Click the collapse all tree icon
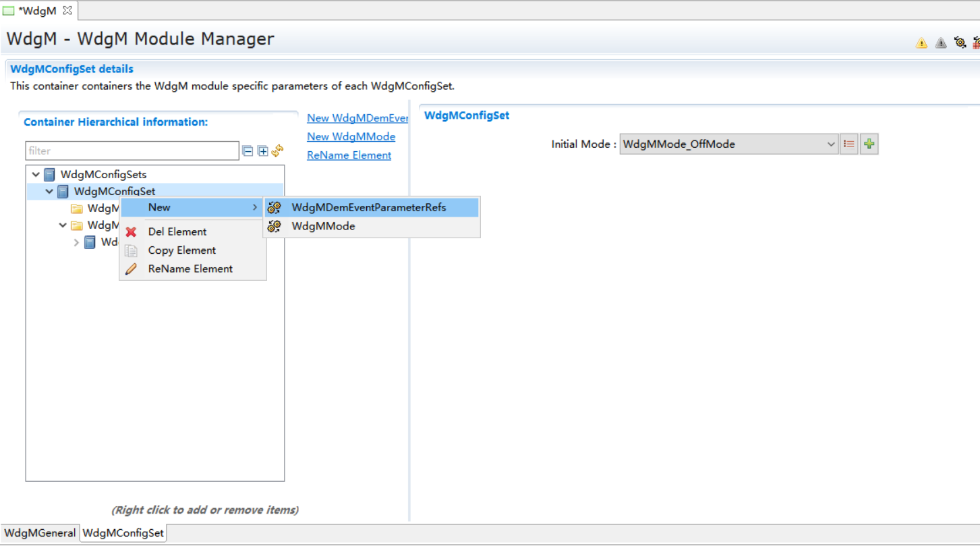Viewport: 980px width, 546px height. 248,151
